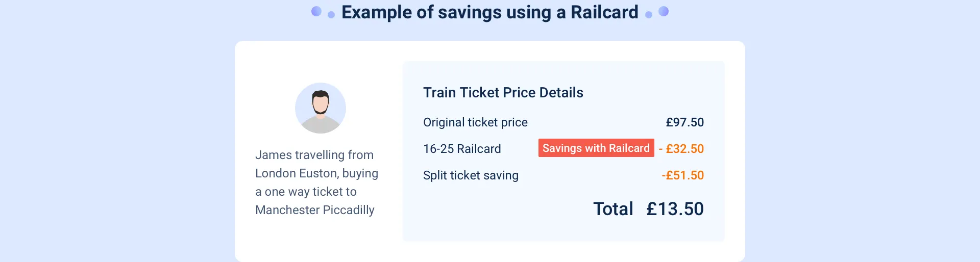Screen dimensions: 980x262
Task: Click the 'Savings with Railcard' red badge
Action: click(596, 148)
